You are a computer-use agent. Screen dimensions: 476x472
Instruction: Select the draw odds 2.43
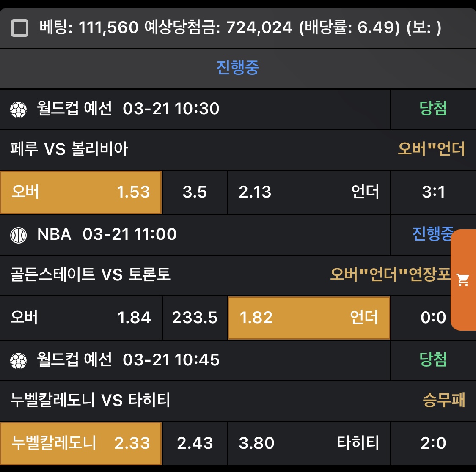tap(195, 443)
